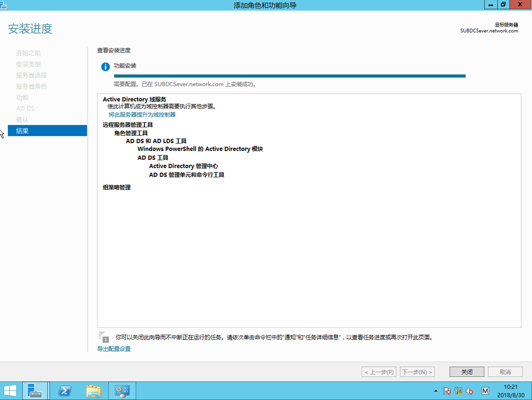Open Server Manager from the taskbar
Viewport: 532px width, 400px height.
[x=35, y=391]
